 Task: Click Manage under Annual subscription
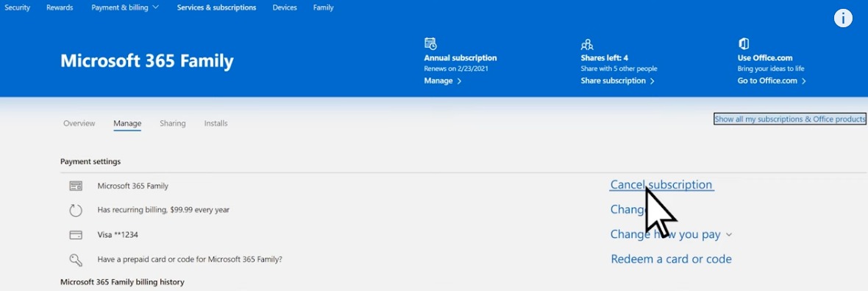tap(443, 81)
